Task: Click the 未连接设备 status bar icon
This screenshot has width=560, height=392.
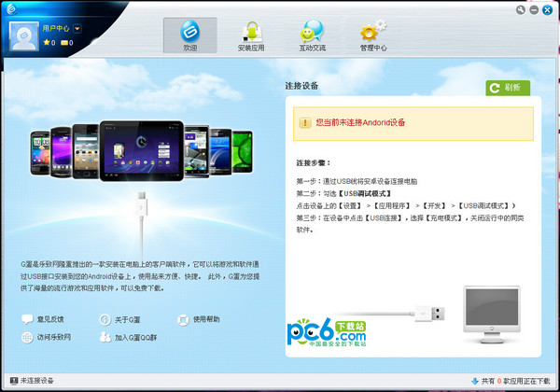Action: (x=11, y=381)
